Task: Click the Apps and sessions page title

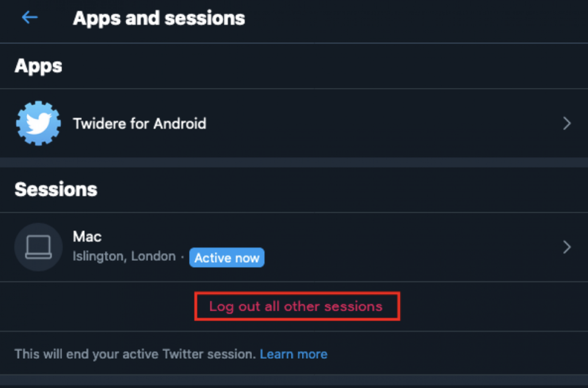Action: (x=159, y=18)
